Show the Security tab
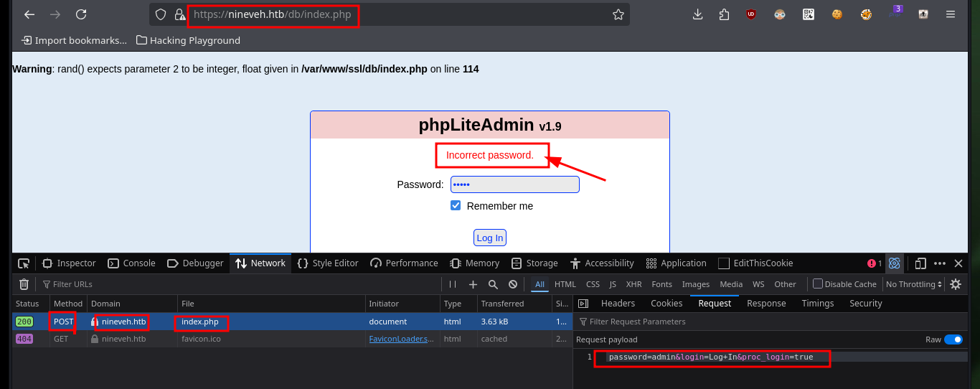The height and width of the screenshot is (389, 980). coord(865,304)
